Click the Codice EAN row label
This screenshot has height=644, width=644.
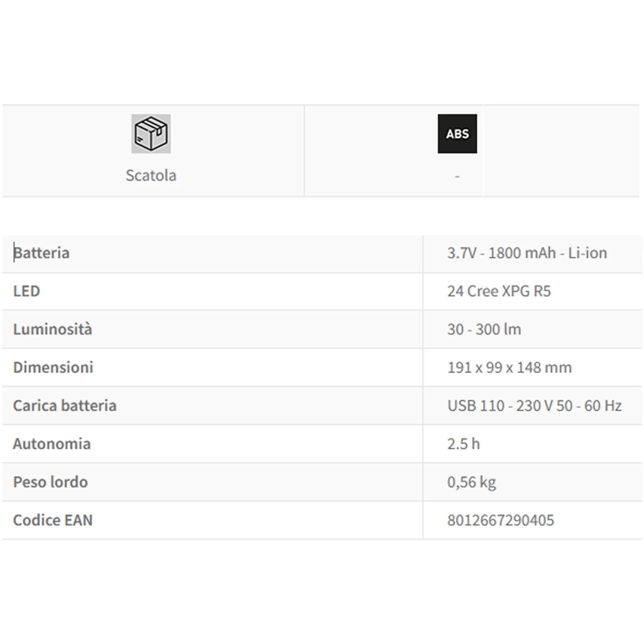(53, 520)
